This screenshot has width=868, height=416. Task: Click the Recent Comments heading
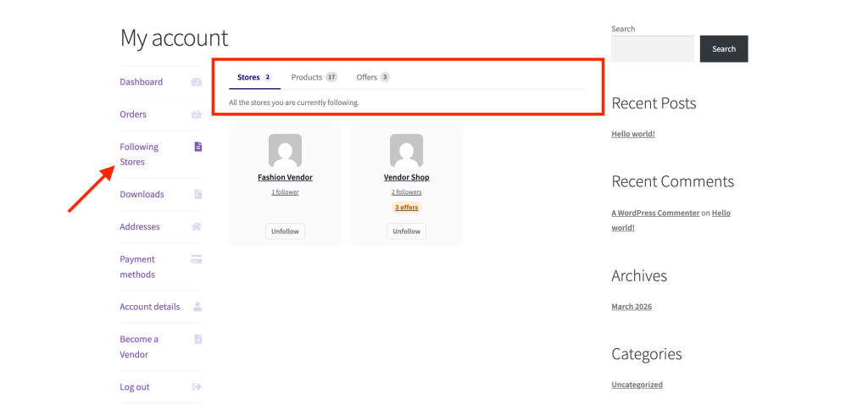672,181
